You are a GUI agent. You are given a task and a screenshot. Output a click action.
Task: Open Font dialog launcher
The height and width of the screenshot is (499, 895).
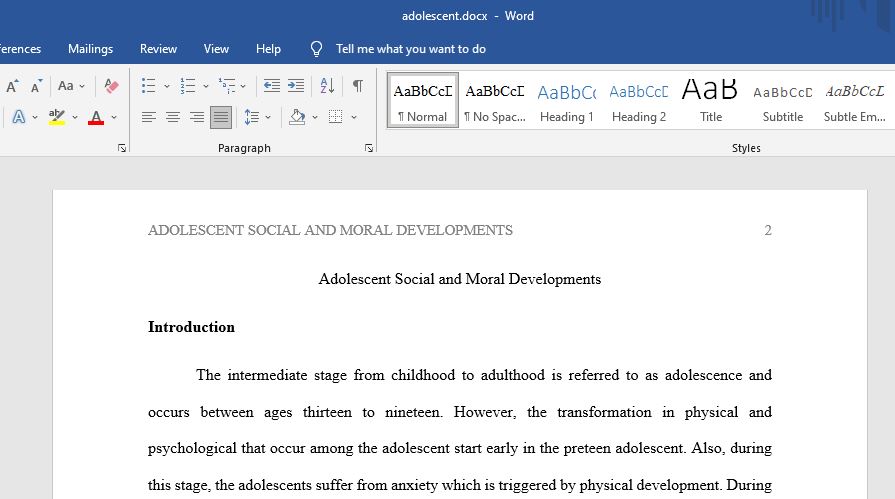coord(122,148)
